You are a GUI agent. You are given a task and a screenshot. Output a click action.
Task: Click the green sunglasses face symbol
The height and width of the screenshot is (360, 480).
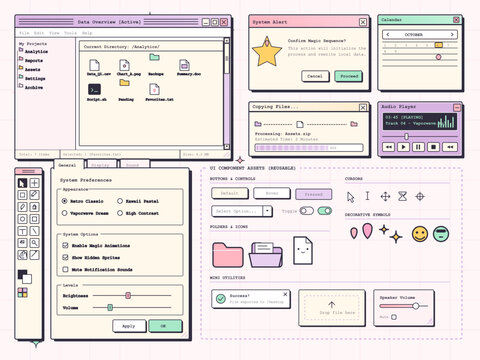point(441,234)
